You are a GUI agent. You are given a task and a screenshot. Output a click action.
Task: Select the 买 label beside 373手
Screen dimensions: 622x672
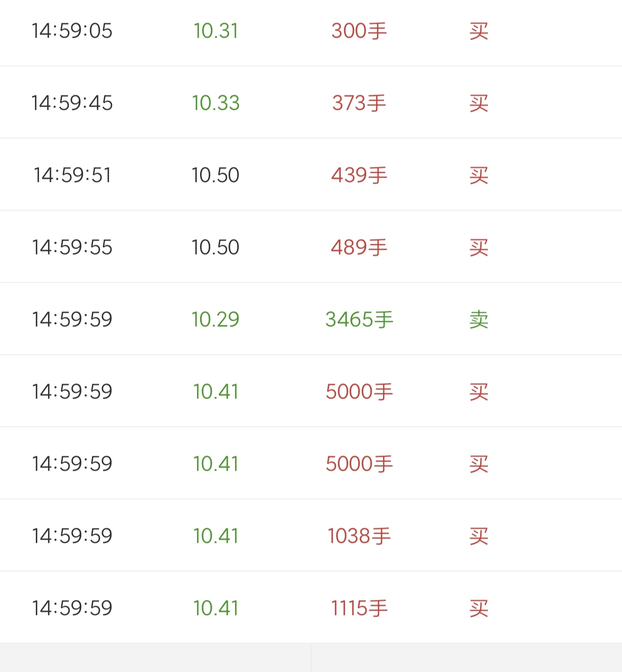(479, 103)
